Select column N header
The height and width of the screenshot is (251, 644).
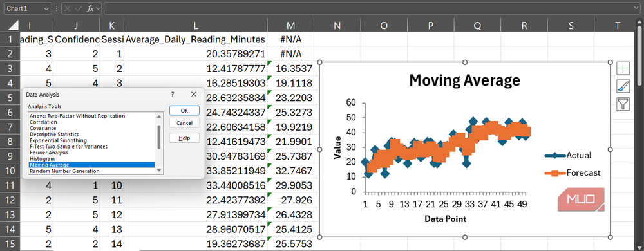click(337, 26)
